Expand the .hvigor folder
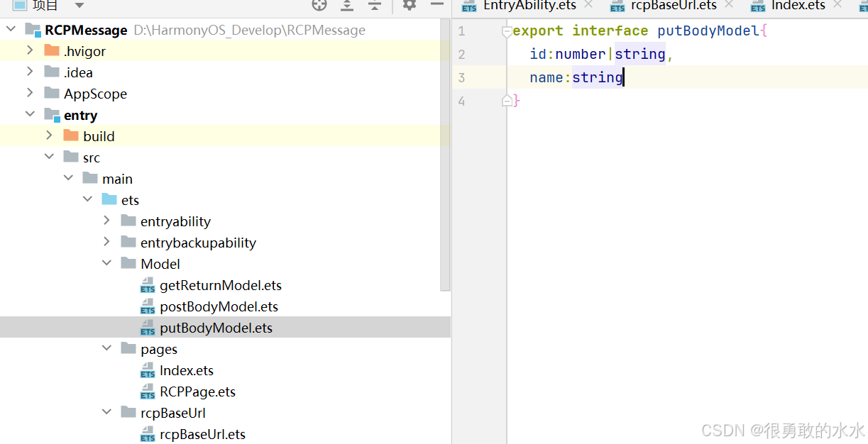This screenshot has height=444, width=868. click(x=30, y=50)
